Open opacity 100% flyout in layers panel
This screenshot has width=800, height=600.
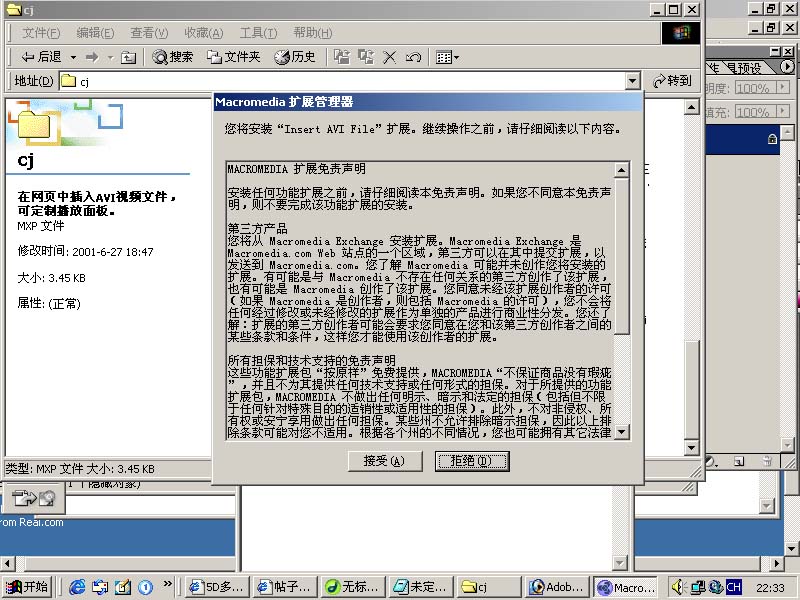point(782,87)
